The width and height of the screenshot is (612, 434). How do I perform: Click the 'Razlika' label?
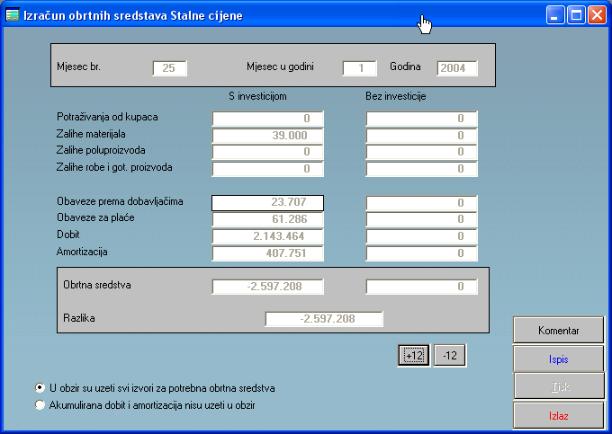[x=79, y=318]
